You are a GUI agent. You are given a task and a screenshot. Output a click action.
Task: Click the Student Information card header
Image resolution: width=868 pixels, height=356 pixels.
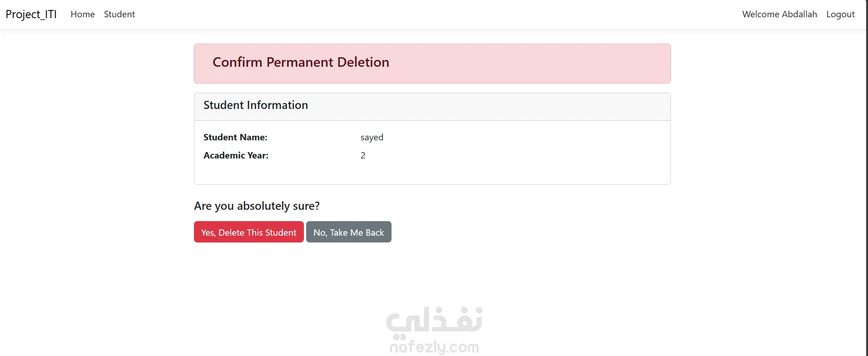click(256, 105)
